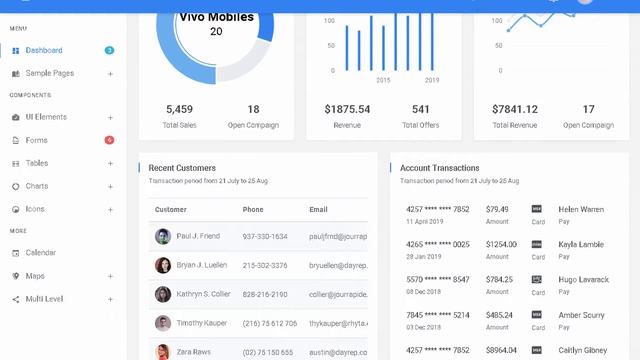The height and width of the screenshot is (360, 640).
Task: Click the UI Elements briefcase icon
Action: coord(16,118)
